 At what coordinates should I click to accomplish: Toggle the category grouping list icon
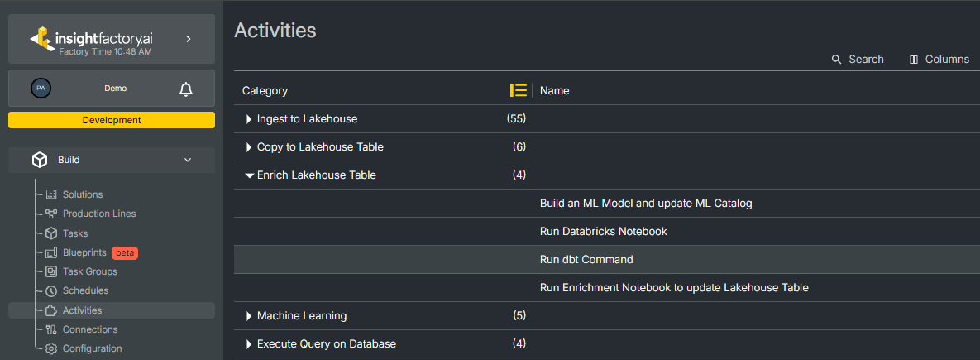coord(519,90)
